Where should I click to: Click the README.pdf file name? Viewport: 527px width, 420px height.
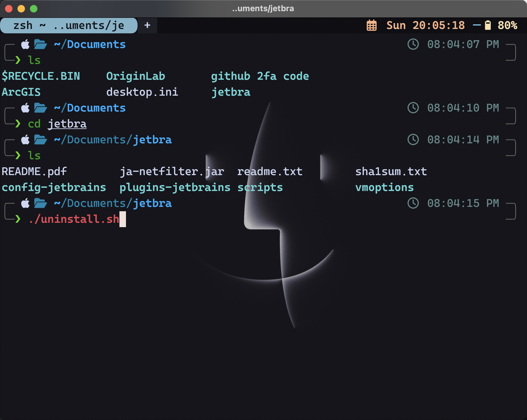(34, 171)
